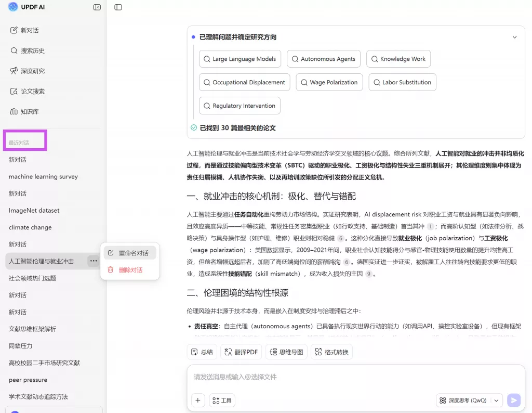Open the 深度思考 (QwQ) model dropdown

click(470, 400)
